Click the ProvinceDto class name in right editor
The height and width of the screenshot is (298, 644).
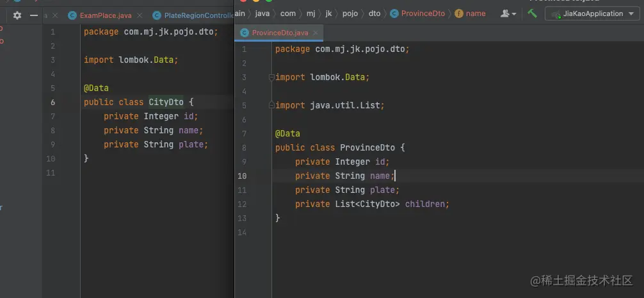coord(367,147)
